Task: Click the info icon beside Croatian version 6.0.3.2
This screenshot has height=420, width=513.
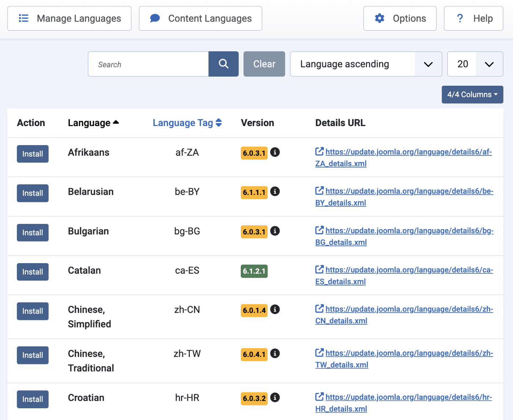Action: 275,397
